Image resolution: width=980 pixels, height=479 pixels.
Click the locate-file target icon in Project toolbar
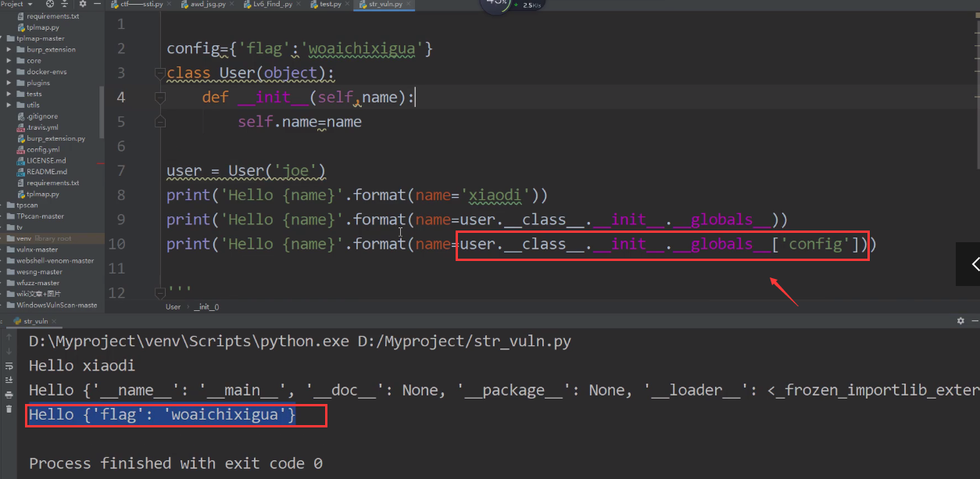click(50, 4)
